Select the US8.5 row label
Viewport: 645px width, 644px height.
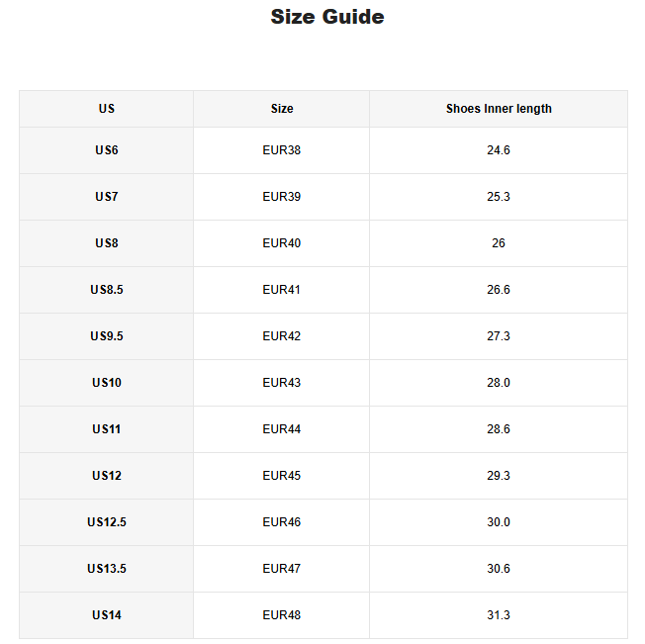click(107, 290)
